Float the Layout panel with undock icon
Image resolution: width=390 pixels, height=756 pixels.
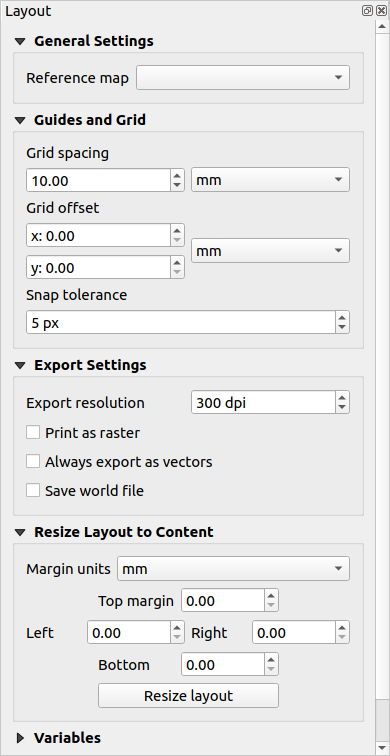click(x=367, y=11)
